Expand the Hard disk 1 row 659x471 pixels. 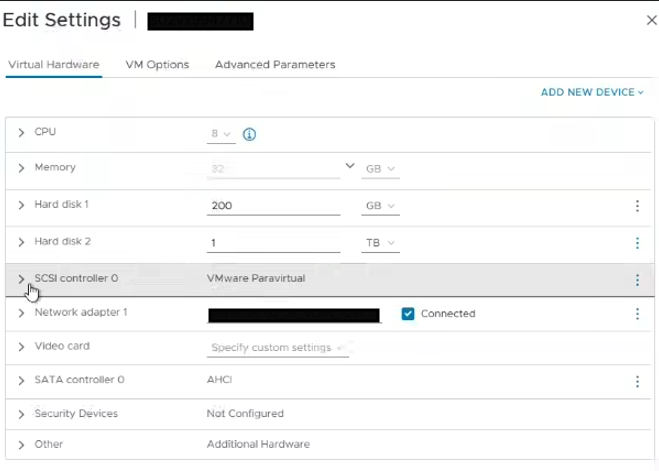(x=21, y=205)
